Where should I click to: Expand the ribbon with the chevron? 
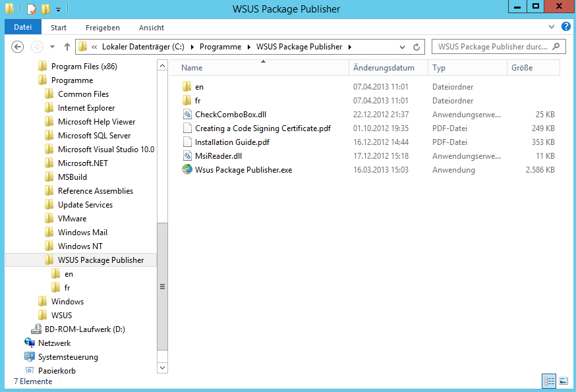[552, 26]
